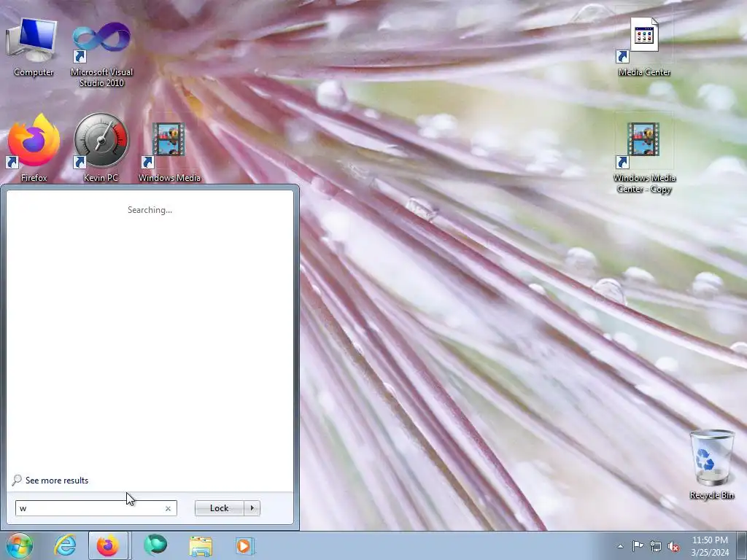Open the Computer desktop icon

pos(33,46)
